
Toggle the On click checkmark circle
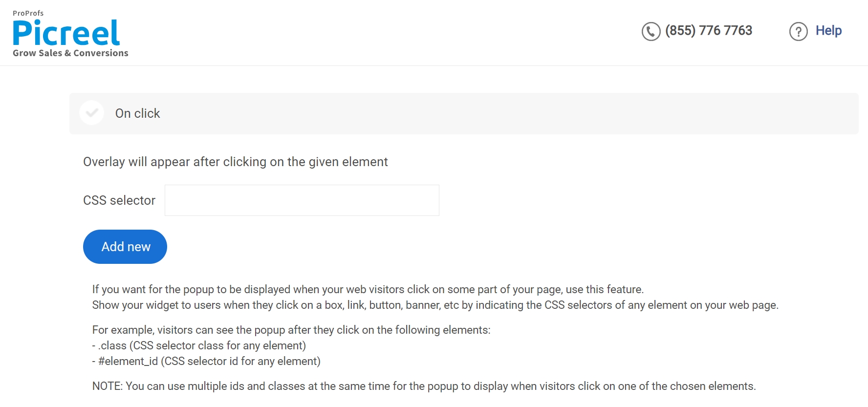click(x=91, y=113)
